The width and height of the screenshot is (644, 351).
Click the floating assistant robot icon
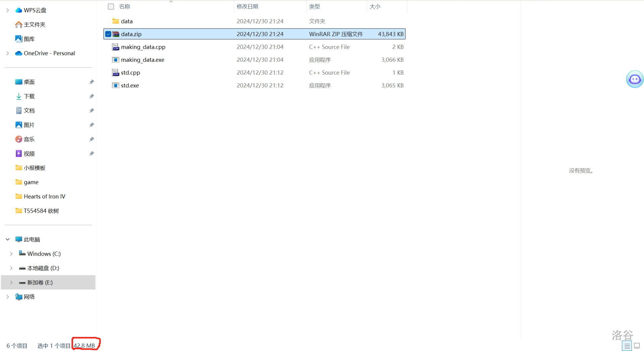click(635, 79)
